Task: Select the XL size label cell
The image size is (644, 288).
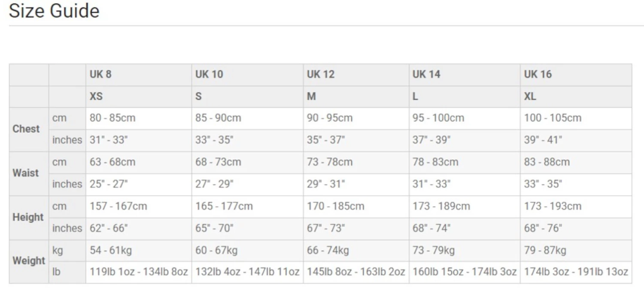Action: coord(530,96)
